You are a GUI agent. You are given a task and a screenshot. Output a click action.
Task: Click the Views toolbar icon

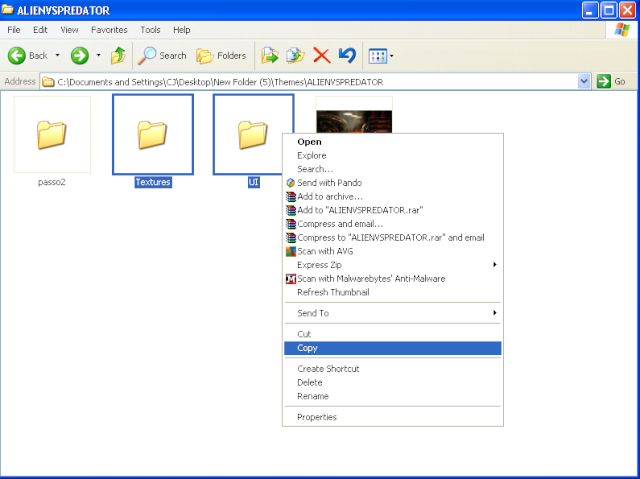378,56
